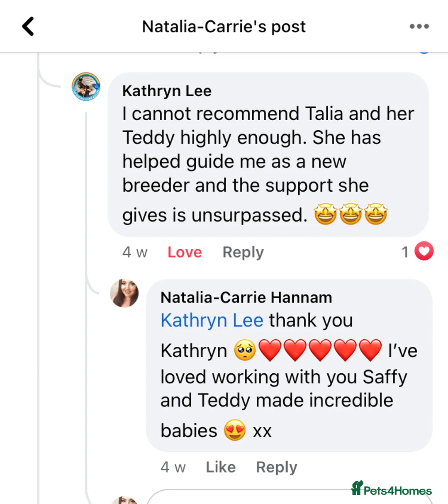448x504 pixels.
Task: Expand the partially visible comment at bottom
Action: (x=290, y=500)
